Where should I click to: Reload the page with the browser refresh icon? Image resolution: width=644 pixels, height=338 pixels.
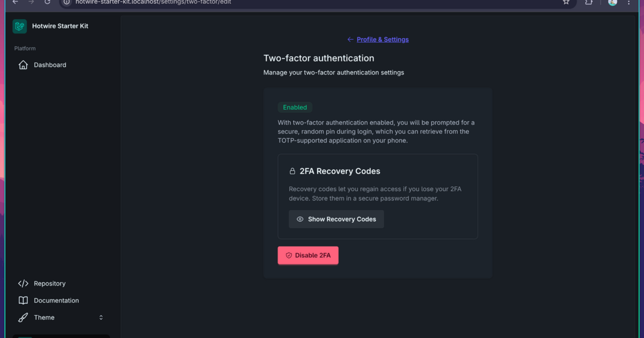[47, 2]
